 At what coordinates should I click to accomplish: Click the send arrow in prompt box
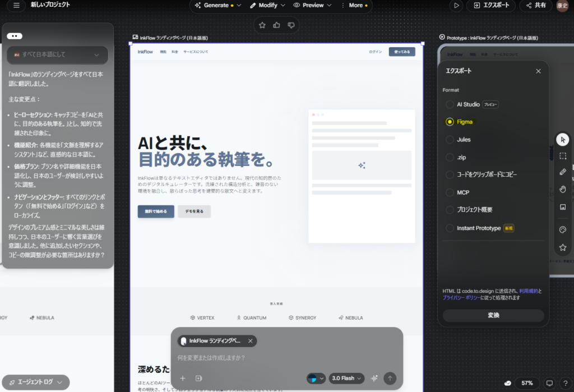[x=390, y=378]
